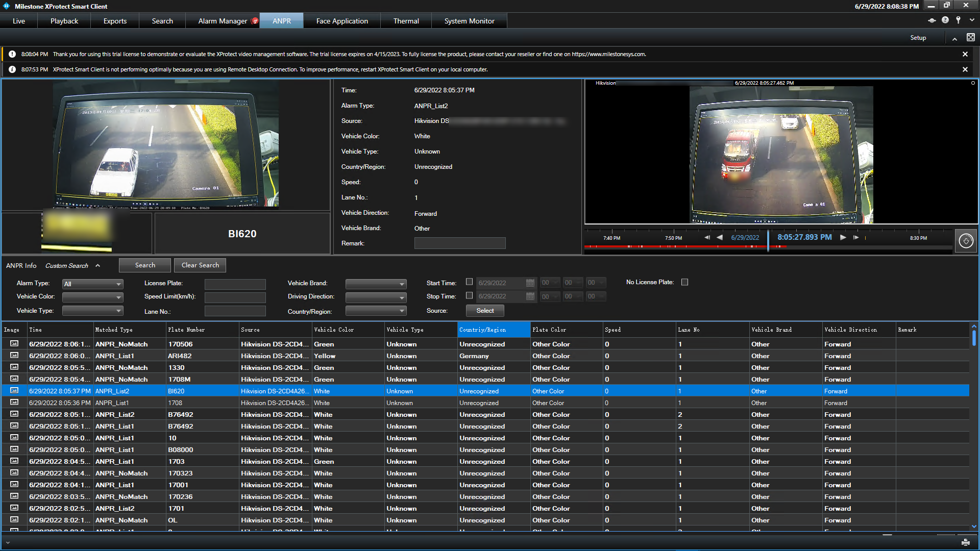Sort by the Plate Number column header
This screenshot has width=980, height=551.
(x=202, y=330)
